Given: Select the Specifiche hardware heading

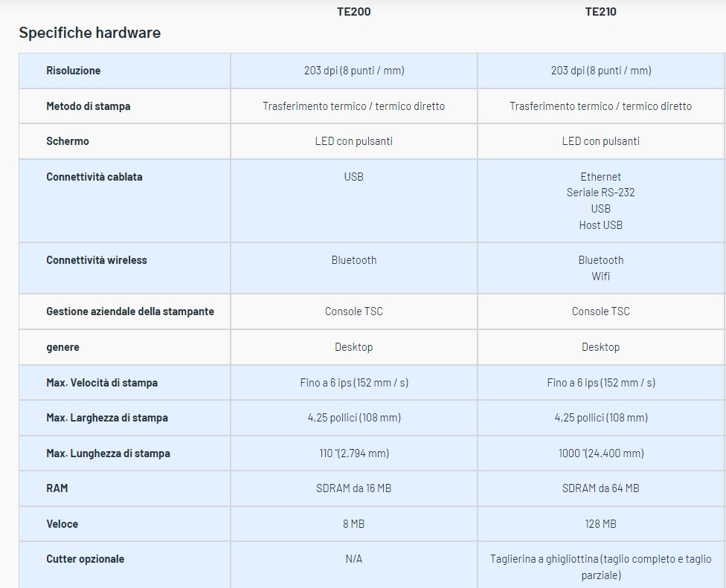Looking at the screenshot, I should (89, 33).
